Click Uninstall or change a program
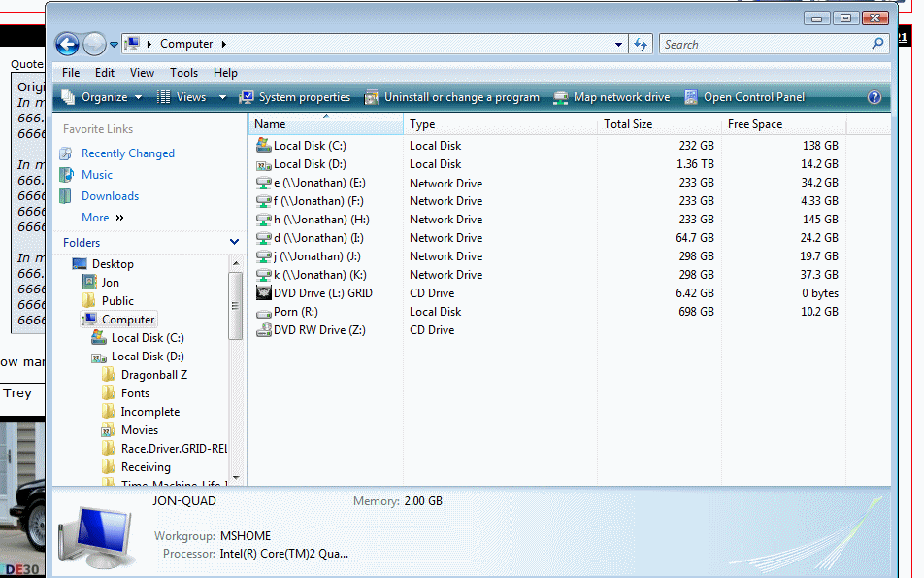 [x=452, y=97]
